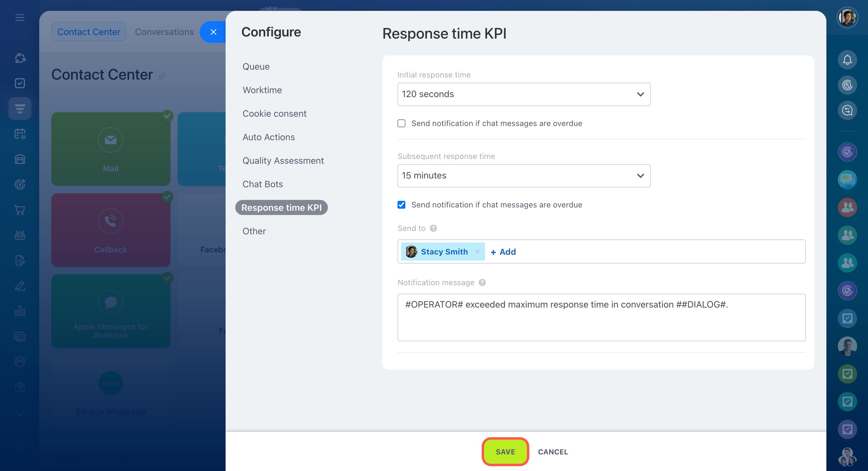Select Other in Configure menu

tap(254, 231)
